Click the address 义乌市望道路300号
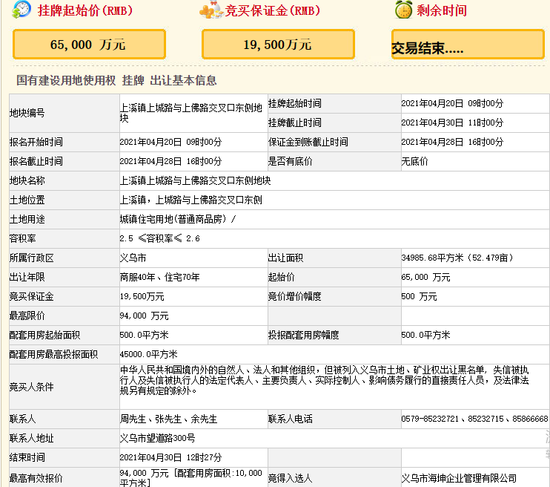The image size is (550, 487). coord(157,438)
